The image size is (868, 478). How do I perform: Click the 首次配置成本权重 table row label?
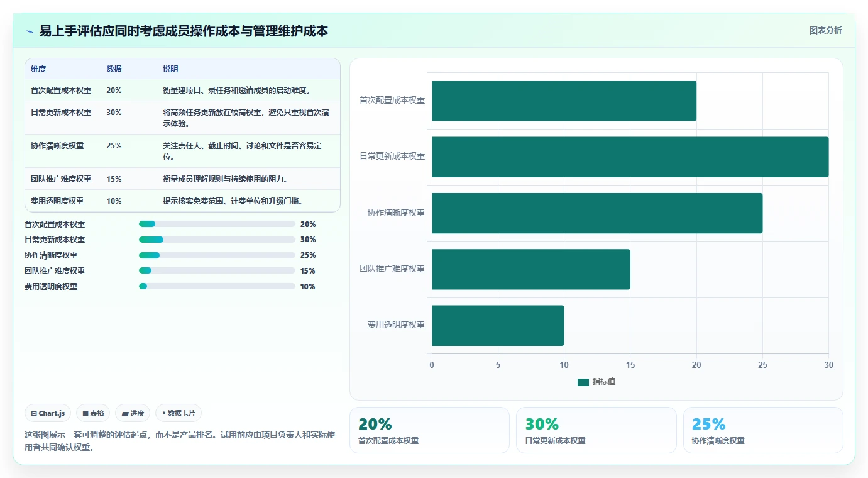click(61, 91)
